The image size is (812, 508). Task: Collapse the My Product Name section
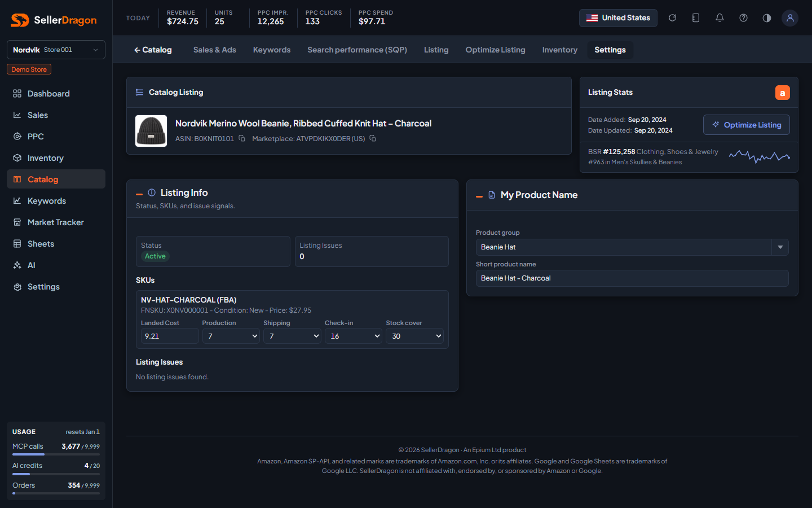(x=479, y=196)
